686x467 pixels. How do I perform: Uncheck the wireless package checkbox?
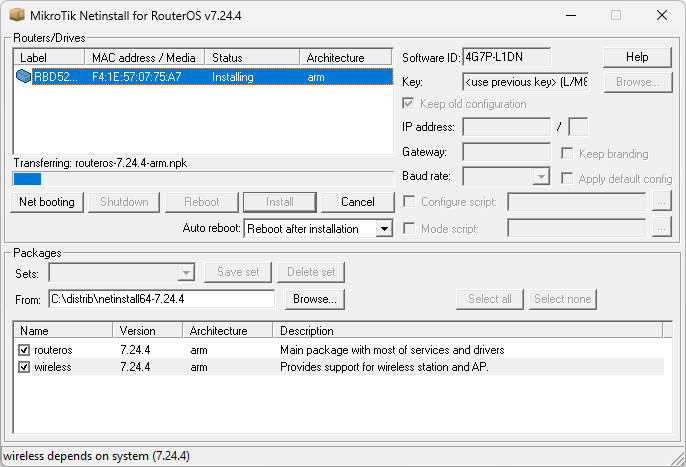(x=24, y=367)
